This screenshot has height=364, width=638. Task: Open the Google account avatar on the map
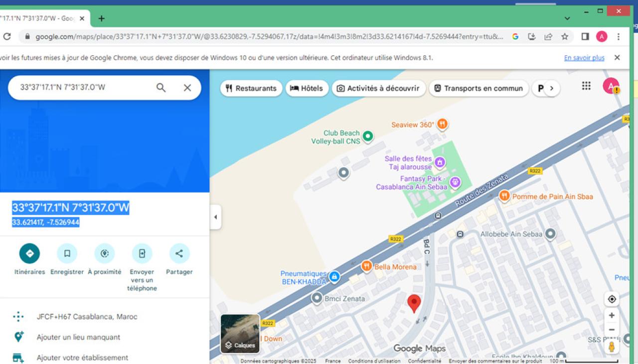[611, 86]
